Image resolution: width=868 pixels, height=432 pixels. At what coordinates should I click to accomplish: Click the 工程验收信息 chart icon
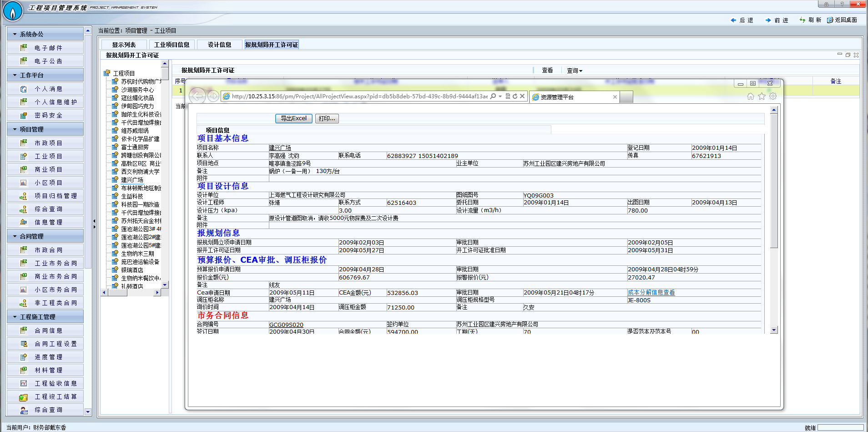[24, 384]
